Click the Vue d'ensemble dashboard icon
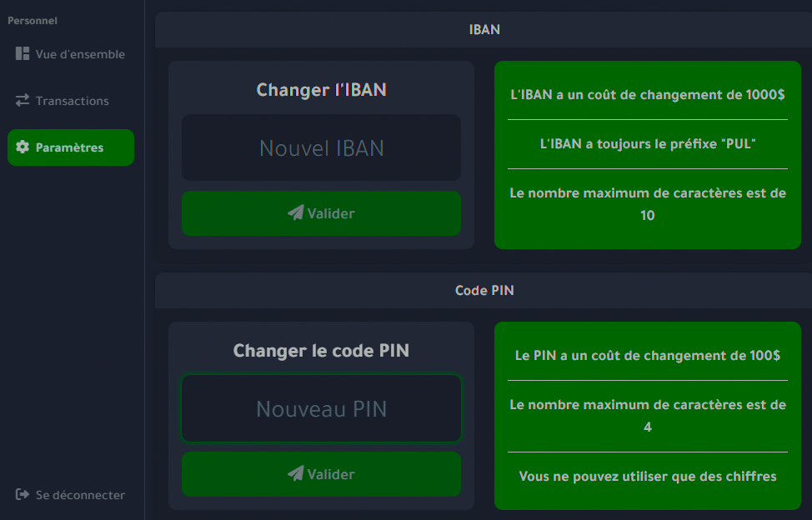The width and height of the screenshot is (812, 520). (23, 54)
